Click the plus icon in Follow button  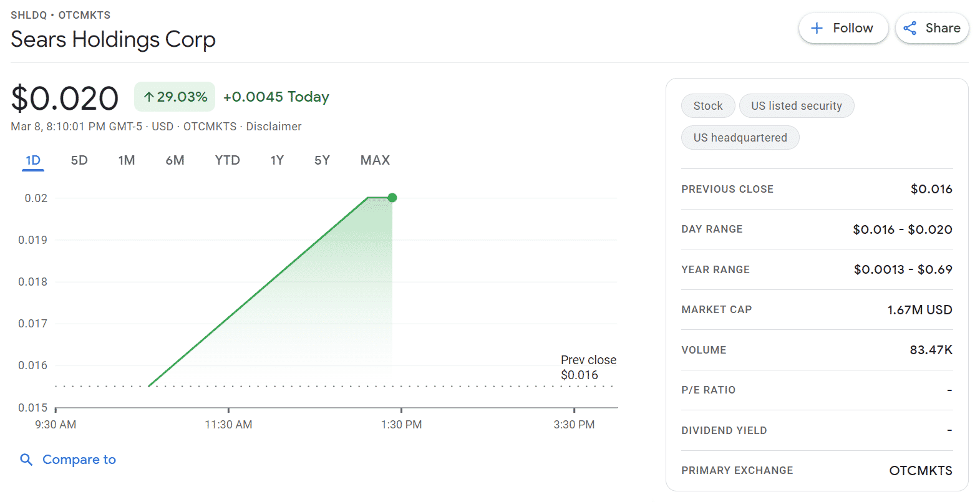817,28
